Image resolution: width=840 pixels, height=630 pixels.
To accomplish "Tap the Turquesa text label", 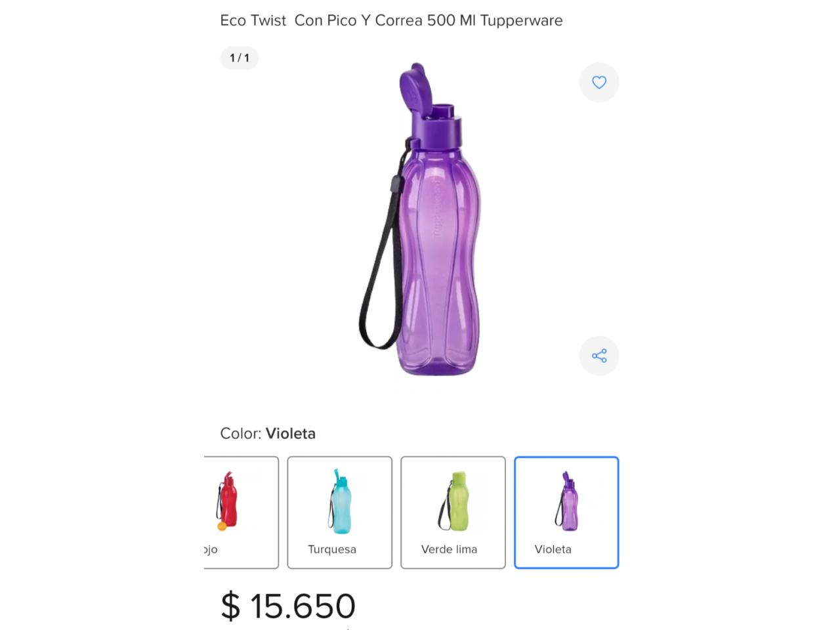I will (x=332, y=549).
